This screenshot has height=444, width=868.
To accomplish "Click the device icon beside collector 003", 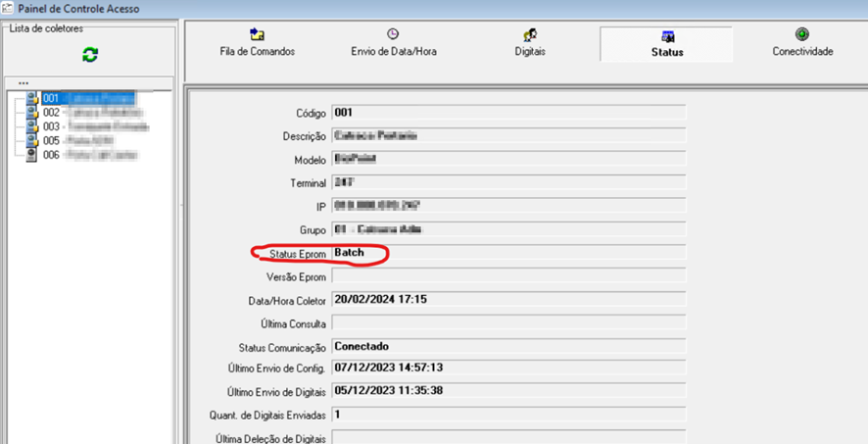I will point(32,126).
